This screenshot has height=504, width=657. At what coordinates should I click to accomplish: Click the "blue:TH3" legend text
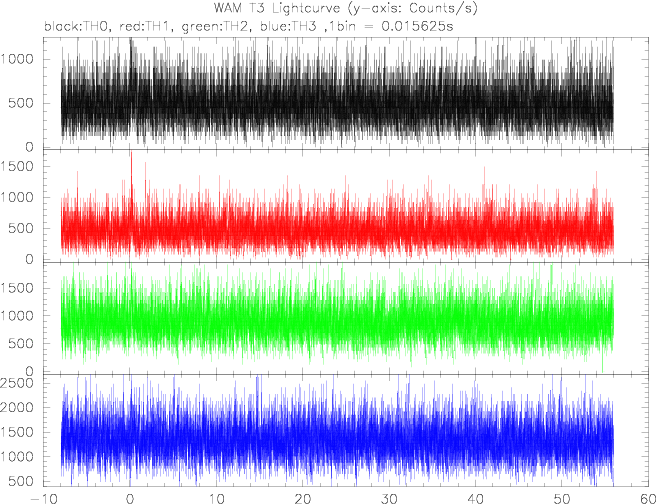click(290, 27)
